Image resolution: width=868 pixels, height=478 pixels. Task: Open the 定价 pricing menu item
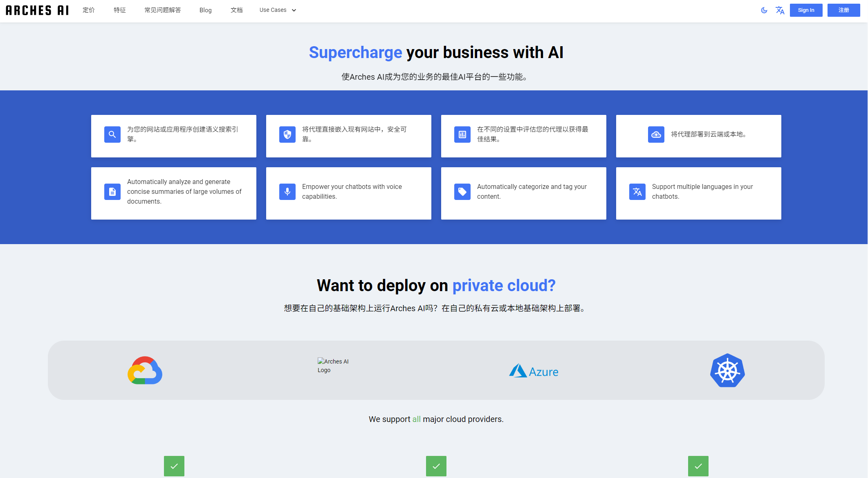[x=88, y=10]
